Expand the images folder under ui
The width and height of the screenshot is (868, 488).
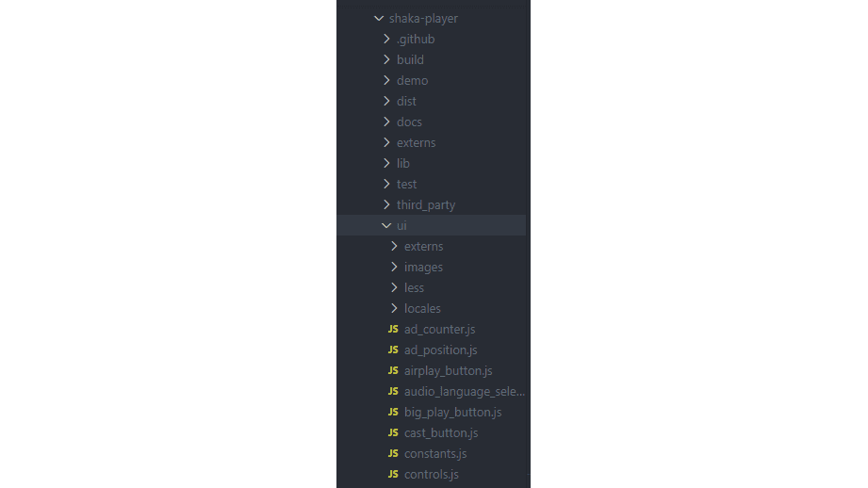(423, 268)
